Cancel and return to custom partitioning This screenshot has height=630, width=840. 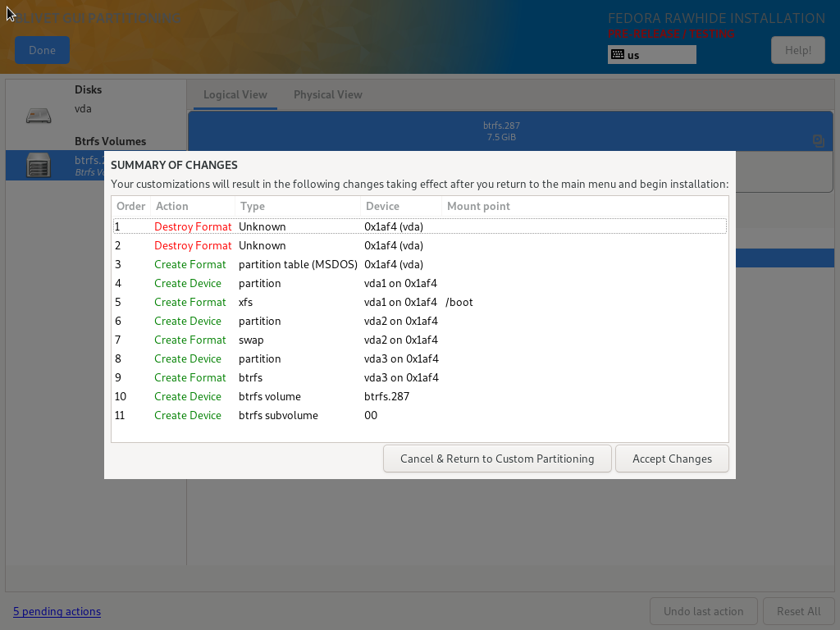497,459
